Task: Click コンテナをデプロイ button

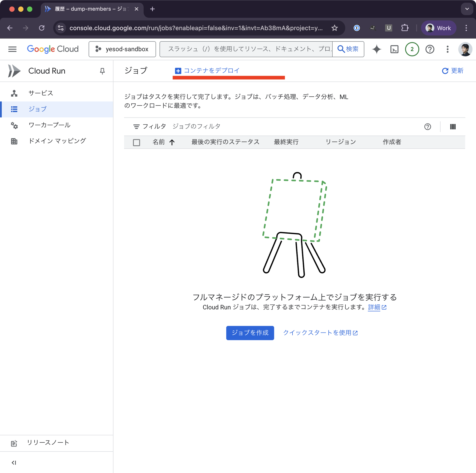Action: pos(207,71)
